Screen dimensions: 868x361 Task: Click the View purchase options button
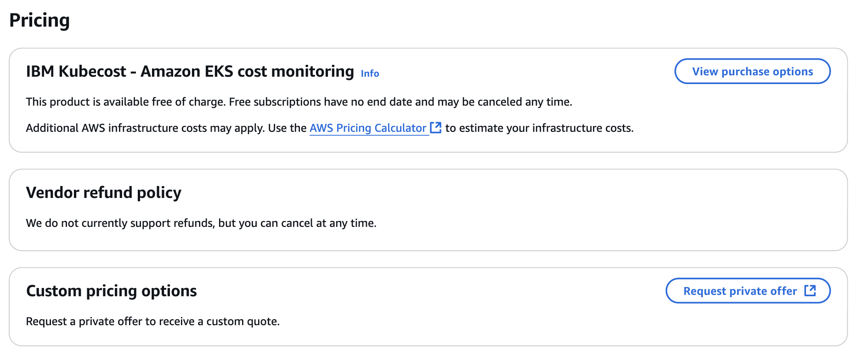pyautogui.click(x=752, y=71)
